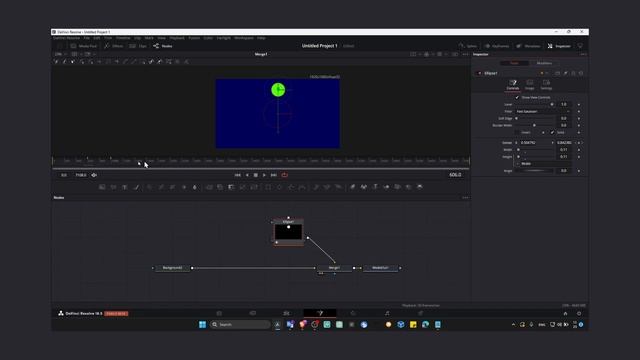Viewport: 640px width, 360px height.
Task: Open the Settings tab of Ellipse1
Action: [546, 85]
